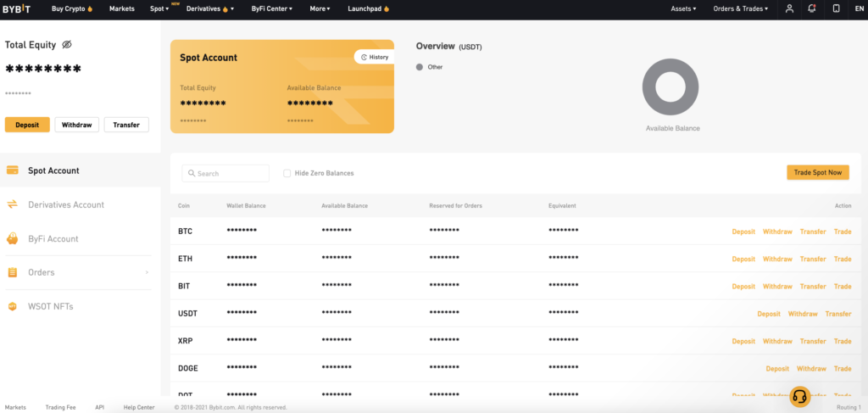Click the Withdraw button under Total Equity
Viewport: 868px width, 413px height.
point(77,125)
